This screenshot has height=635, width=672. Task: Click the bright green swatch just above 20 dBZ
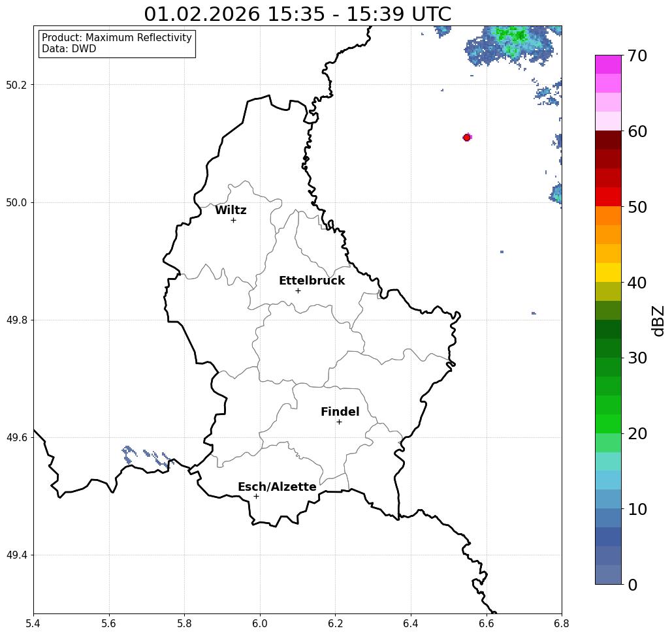pyautogui.click(x=608, y=424)
